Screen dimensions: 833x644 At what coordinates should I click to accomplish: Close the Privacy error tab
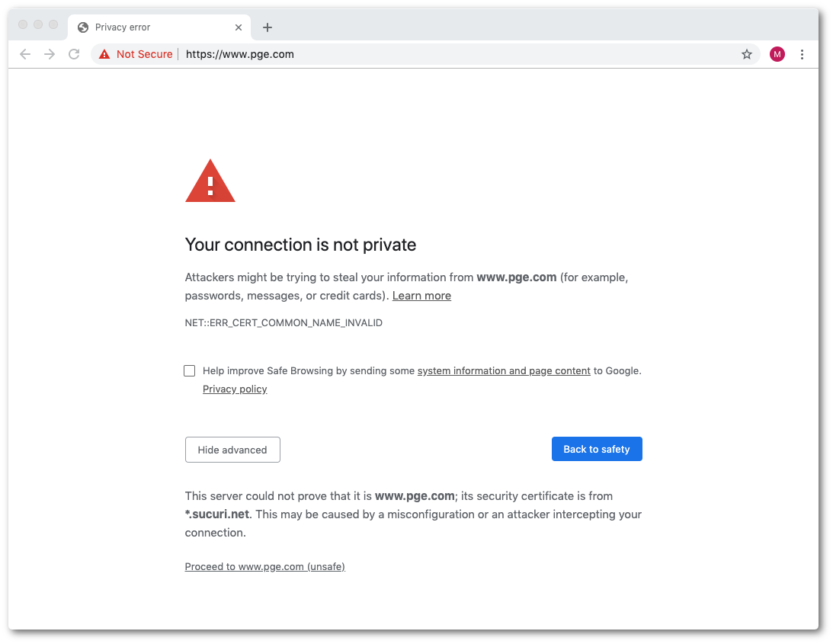pos(239,27)
